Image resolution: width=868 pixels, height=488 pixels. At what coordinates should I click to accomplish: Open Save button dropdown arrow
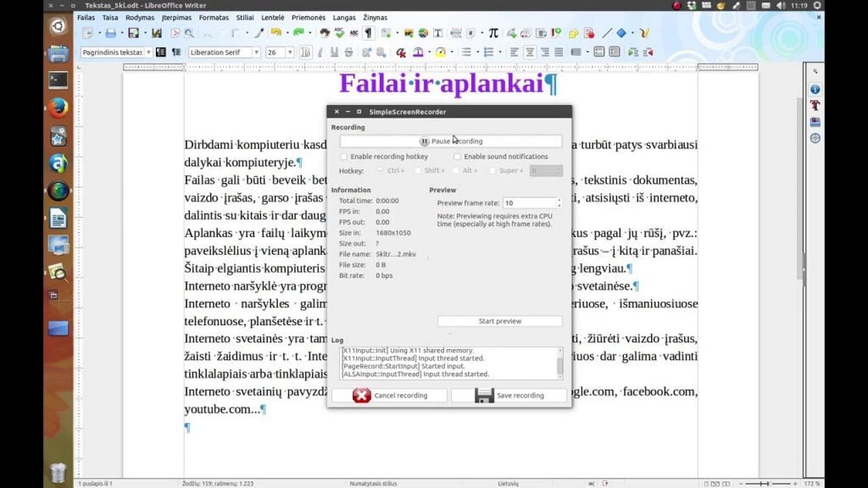[x=145, y=33]
